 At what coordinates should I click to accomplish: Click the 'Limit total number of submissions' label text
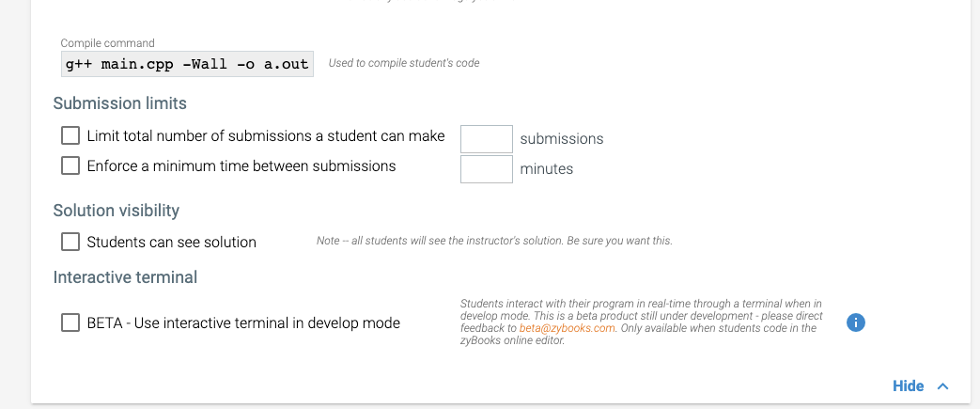coord(266,136)
